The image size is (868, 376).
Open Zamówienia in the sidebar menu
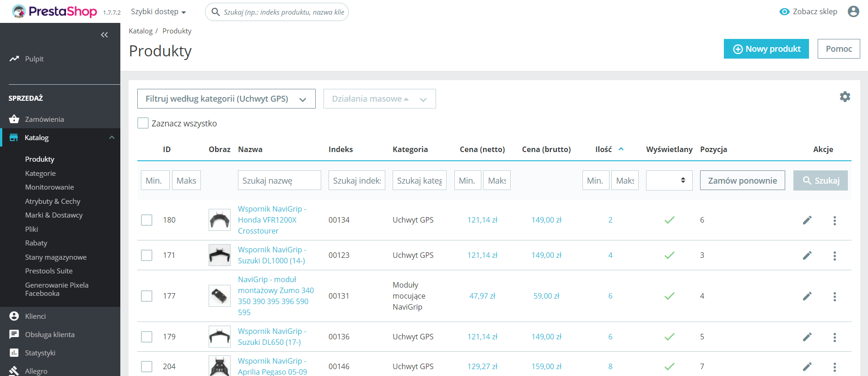click(x=44, y=119)
